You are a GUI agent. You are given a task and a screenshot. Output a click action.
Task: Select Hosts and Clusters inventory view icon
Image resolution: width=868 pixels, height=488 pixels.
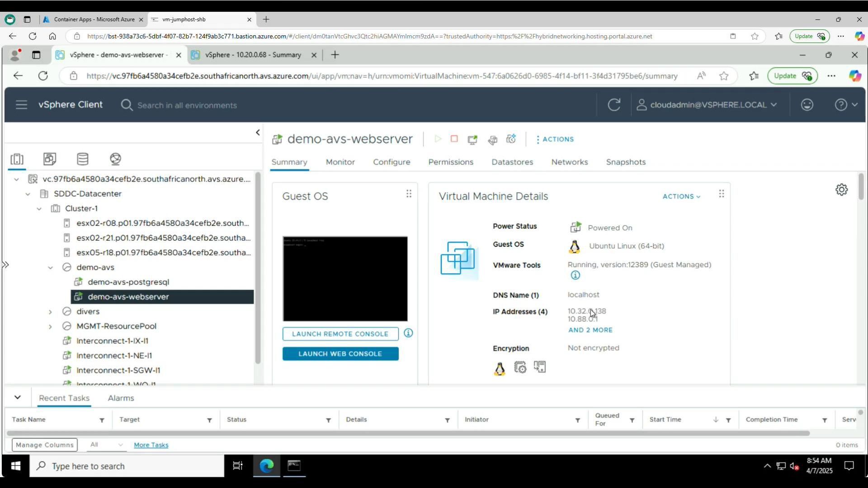(x=17, y=159)
